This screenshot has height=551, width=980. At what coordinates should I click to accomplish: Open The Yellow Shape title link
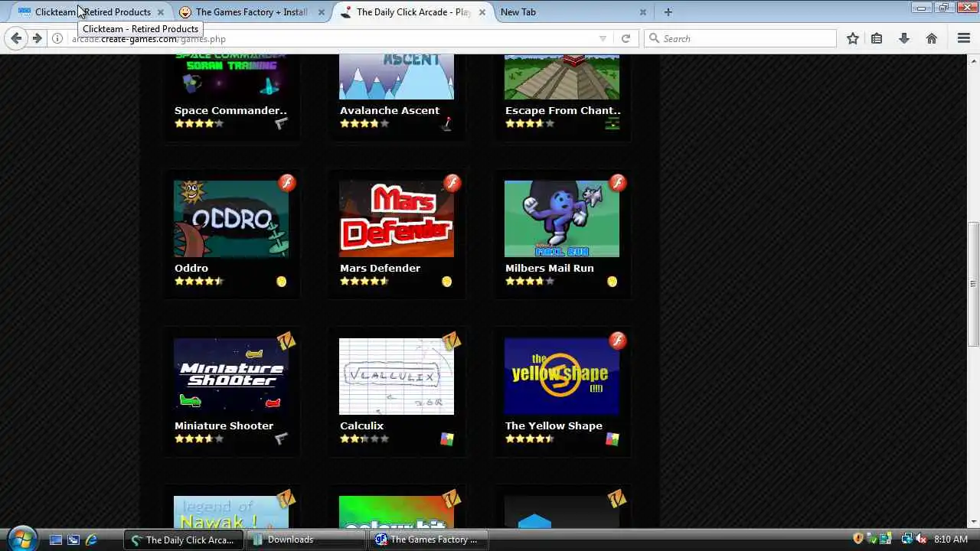click(554, 425)
